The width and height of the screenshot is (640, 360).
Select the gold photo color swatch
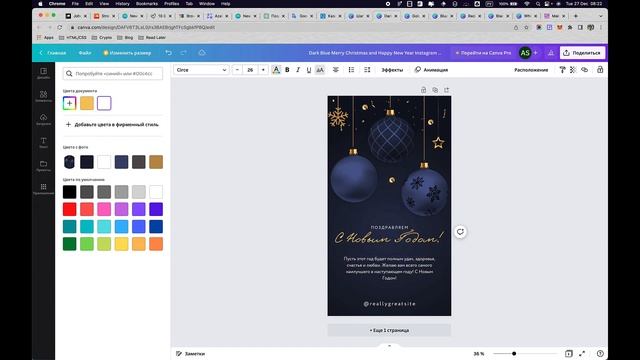[156, 162]
